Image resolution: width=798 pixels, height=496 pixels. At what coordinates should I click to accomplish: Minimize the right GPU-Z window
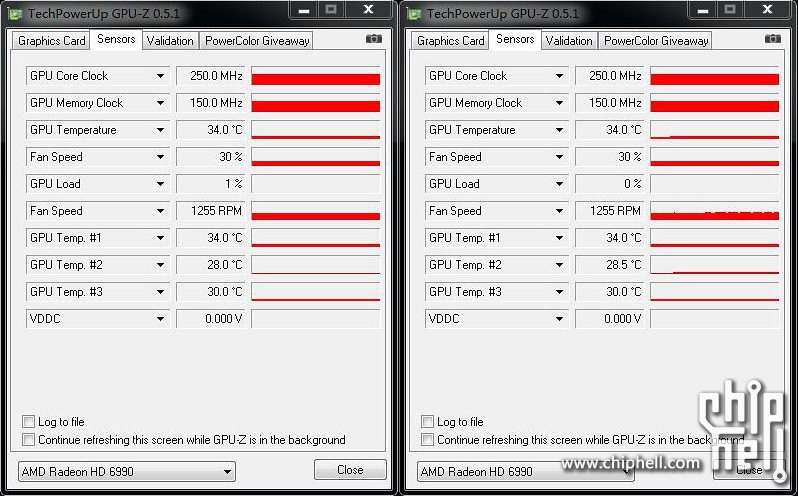pos(703,10)
